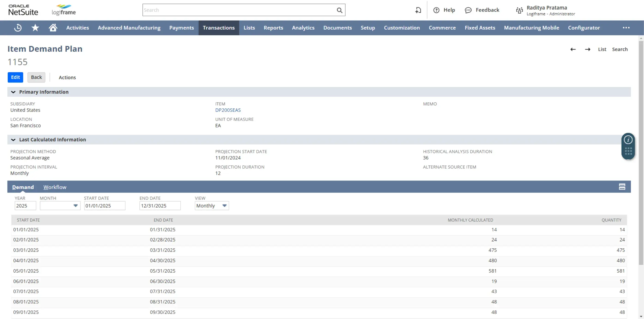
Task: Open the Transactions menu
Action: [x=219, y=28]
